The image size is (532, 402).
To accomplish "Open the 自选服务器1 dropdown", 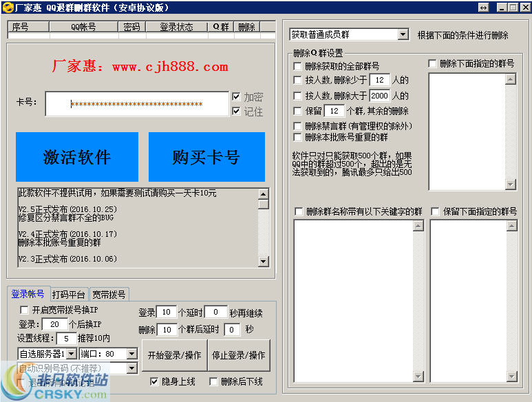I will pyautogui.click(x=72, y=354).
